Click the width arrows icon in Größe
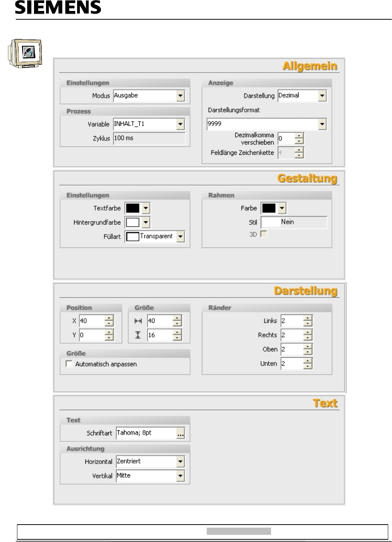The image size is (392, 542). pyautogui.click(x=138, y=321)
